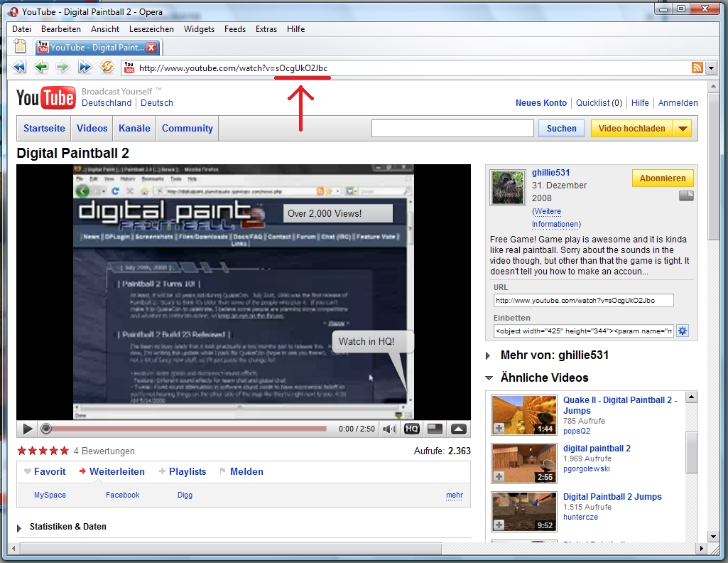Play the Digital Paintball 2 video
The image size is (728, 563).
click(27, 429)
